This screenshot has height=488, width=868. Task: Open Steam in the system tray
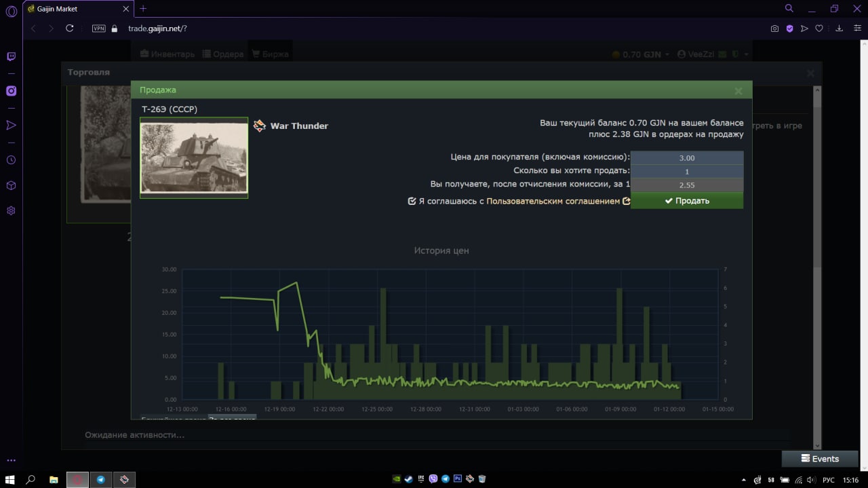(x=408, y=479)
